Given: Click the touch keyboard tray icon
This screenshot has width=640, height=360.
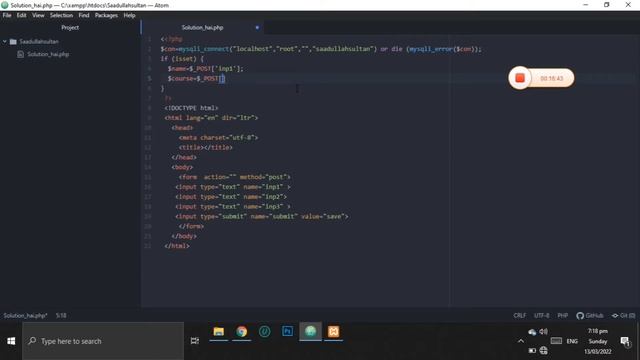Looking at the screenshot, I should 556,341.
